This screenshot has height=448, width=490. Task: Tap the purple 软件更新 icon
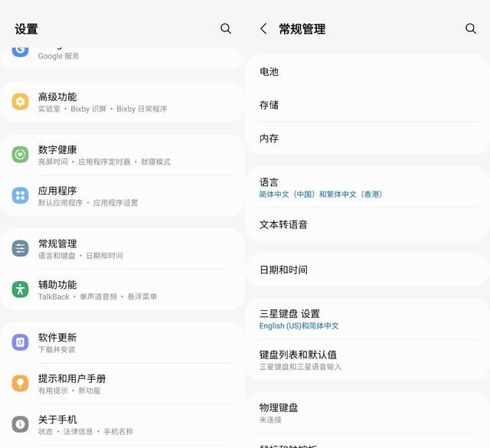(21, 342)
